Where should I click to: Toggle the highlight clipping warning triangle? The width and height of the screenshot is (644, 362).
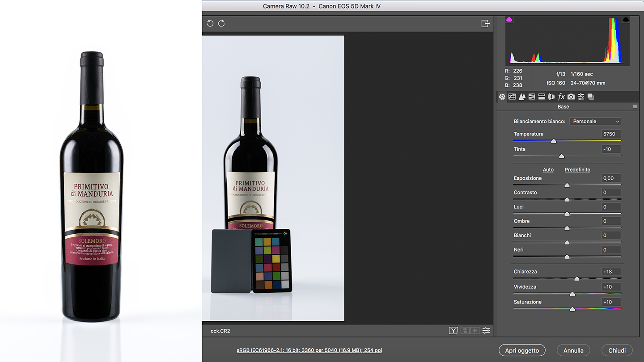click(626, 19)
